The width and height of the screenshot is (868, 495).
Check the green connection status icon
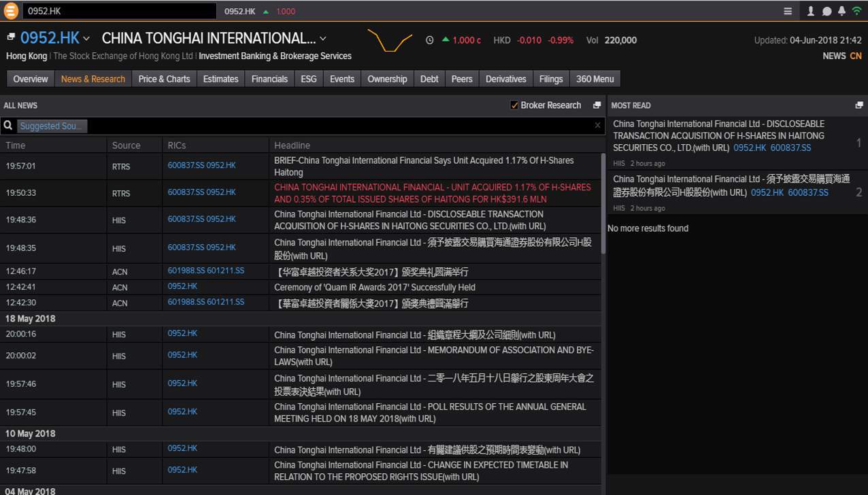(857, 11)
